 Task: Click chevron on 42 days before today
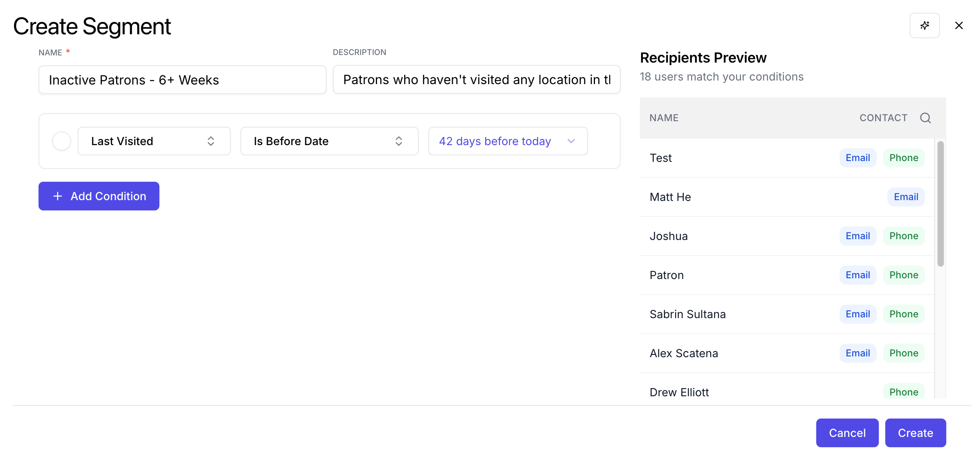[571, 141]
